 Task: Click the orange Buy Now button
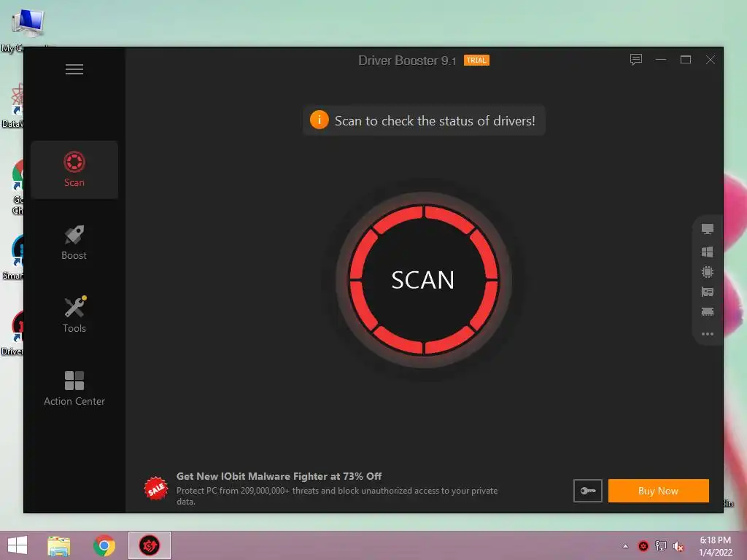tap(659, 491)
